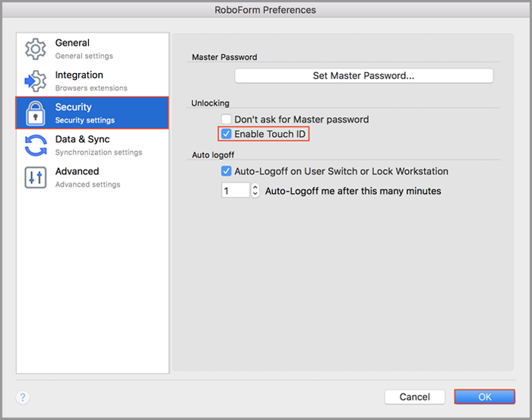The width and height of the screenshot is (532, 420).
Task: Increase auto-logoff minutes stepper up arrow
Action: point(255,187)
